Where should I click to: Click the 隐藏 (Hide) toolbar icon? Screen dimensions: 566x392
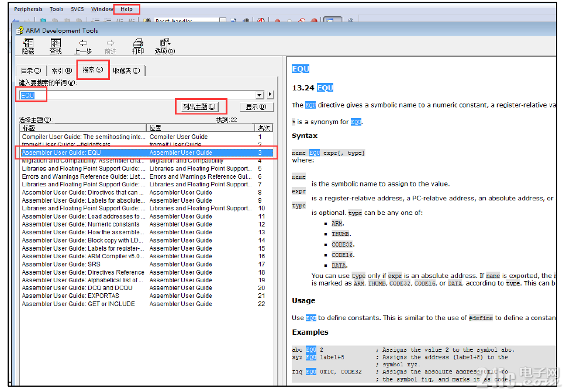point(28,46)
